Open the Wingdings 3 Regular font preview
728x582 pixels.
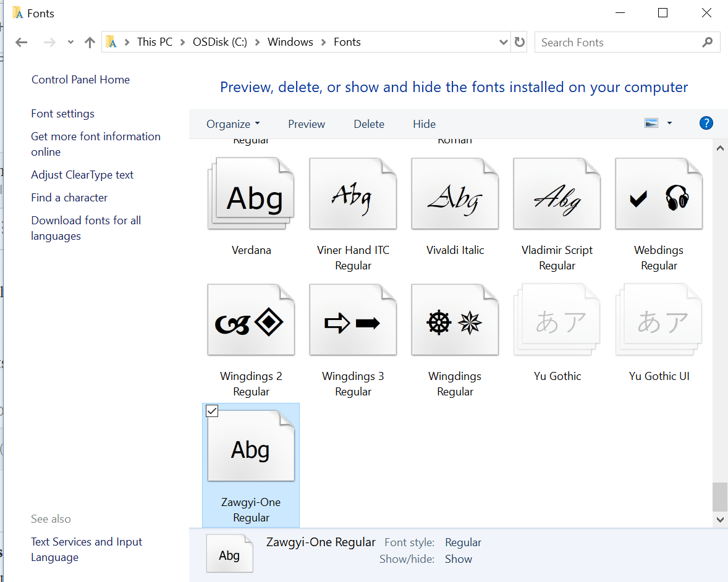(353, 319)
